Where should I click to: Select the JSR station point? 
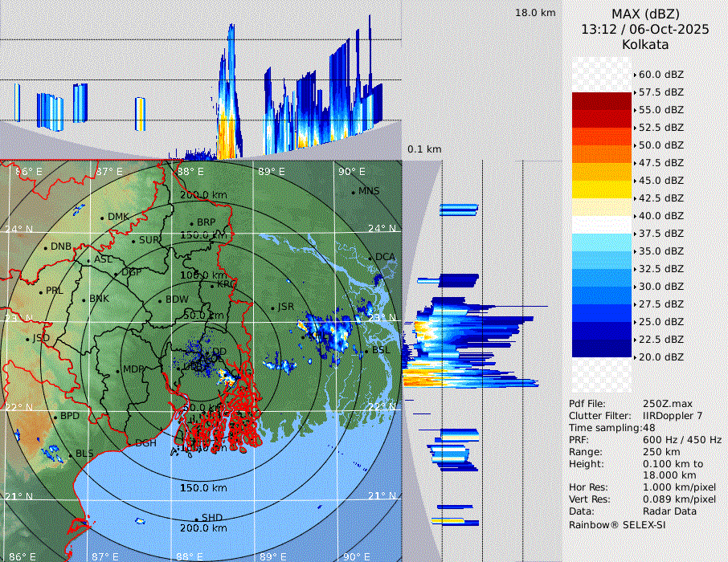click(272, 307)
